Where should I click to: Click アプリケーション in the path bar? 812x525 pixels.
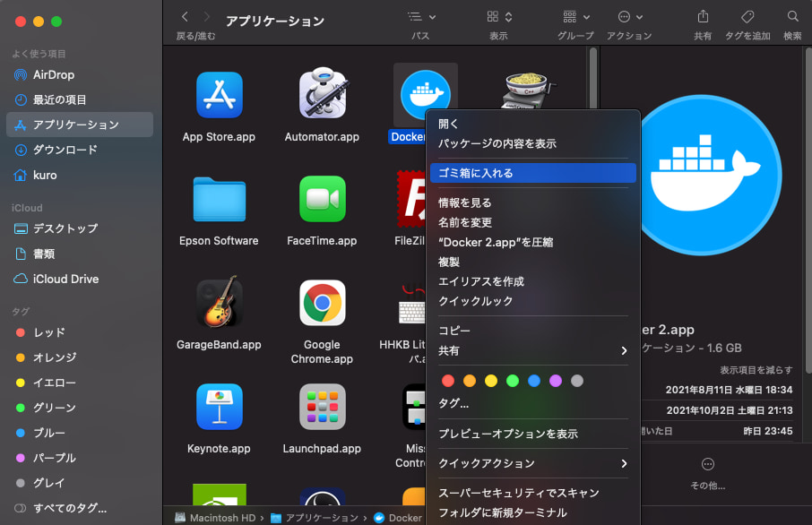(315, 518)
